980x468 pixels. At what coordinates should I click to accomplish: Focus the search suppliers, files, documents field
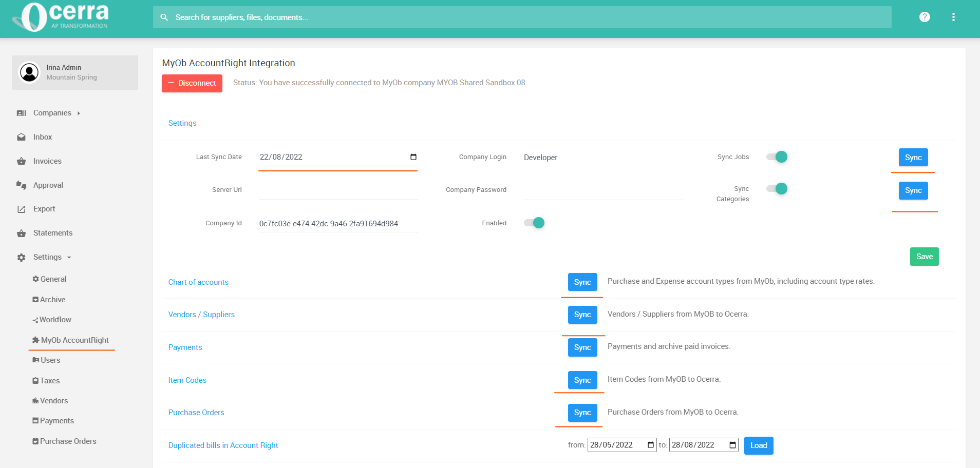click(522, 17)
